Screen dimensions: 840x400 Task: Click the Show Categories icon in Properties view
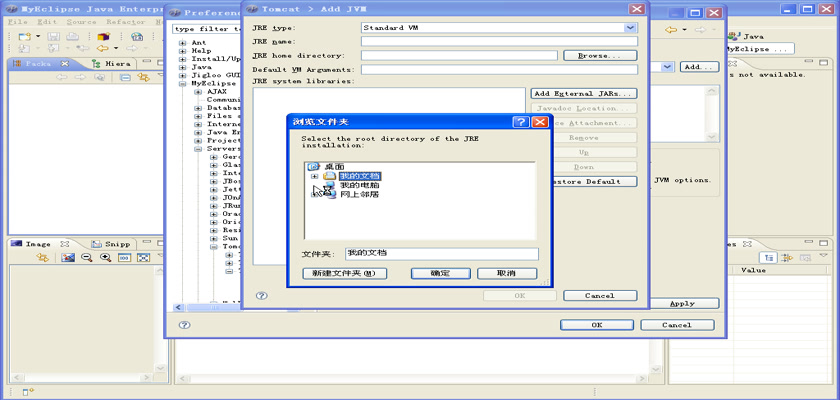click(x=769, y=258)
